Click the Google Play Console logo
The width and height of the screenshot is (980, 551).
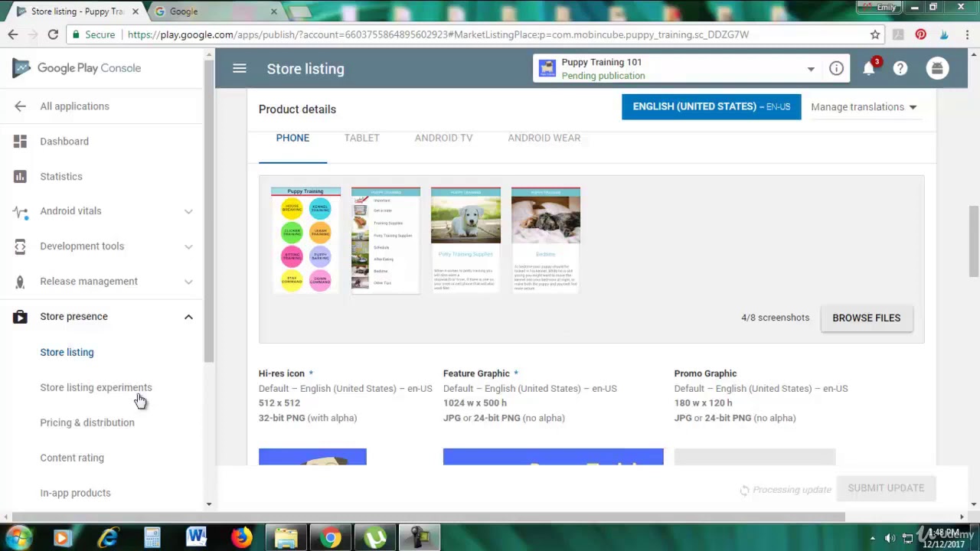click(x=77, y=68)
